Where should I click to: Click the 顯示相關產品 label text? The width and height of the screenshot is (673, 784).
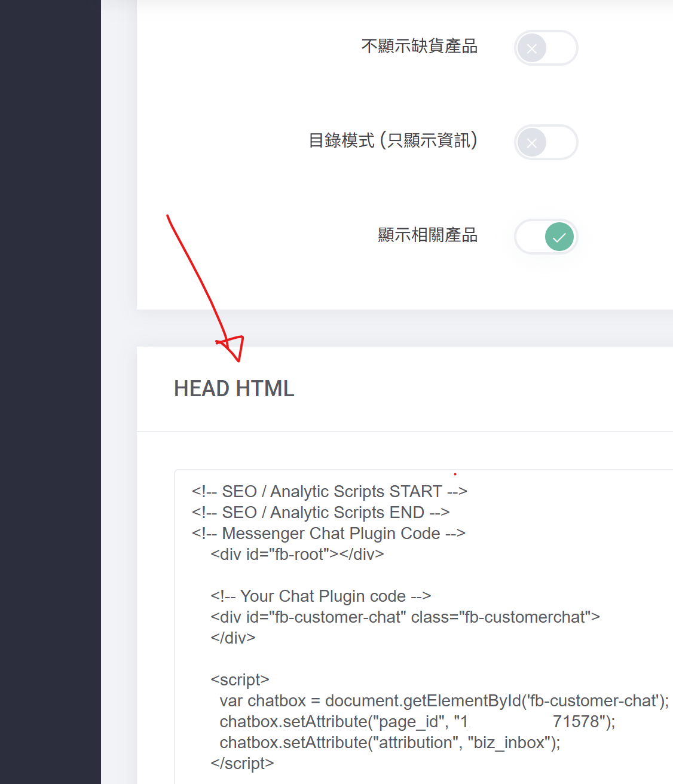(427, 235)
